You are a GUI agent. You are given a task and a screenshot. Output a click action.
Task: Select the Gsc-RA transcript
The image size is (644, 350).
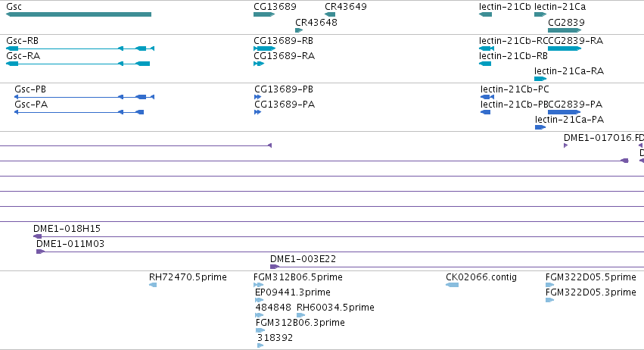78,64
